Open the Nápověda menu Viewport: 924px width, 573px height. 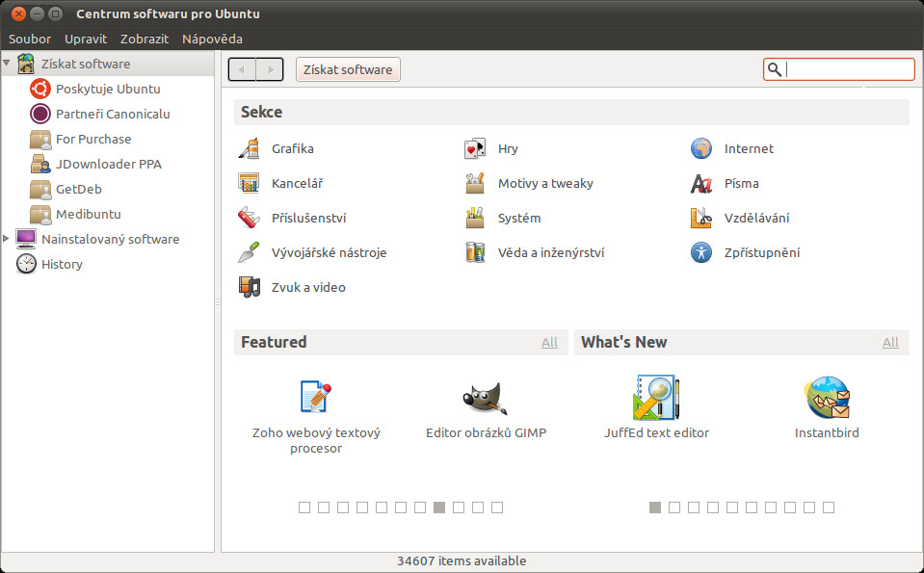point(212,39)
